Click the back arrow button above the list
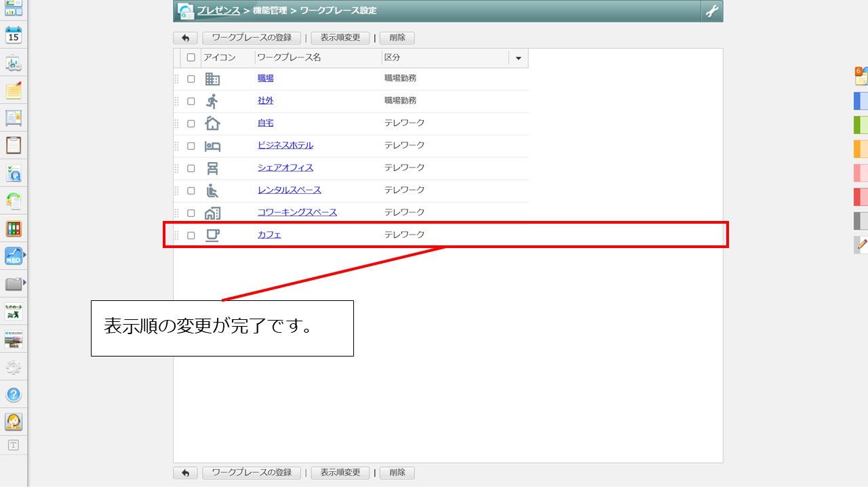The image size is (868, 488). point(185,38)
